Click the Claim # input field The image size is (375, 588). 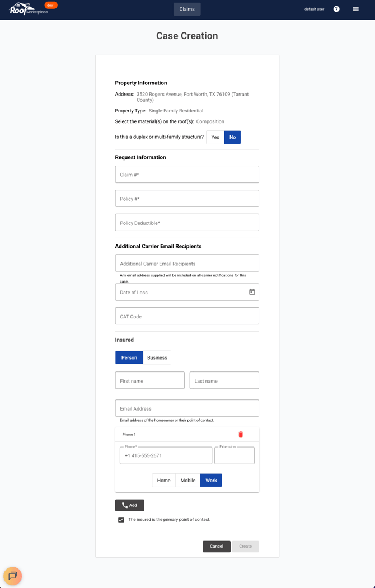[187, 175]
